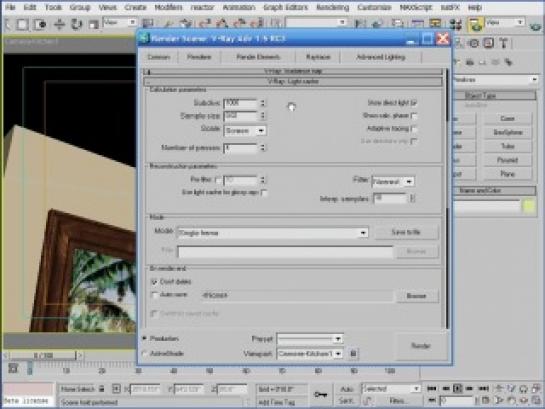The image size is (545, 409).
Task: Click the Go to Start playback button
Action: (x=432, y=388)
